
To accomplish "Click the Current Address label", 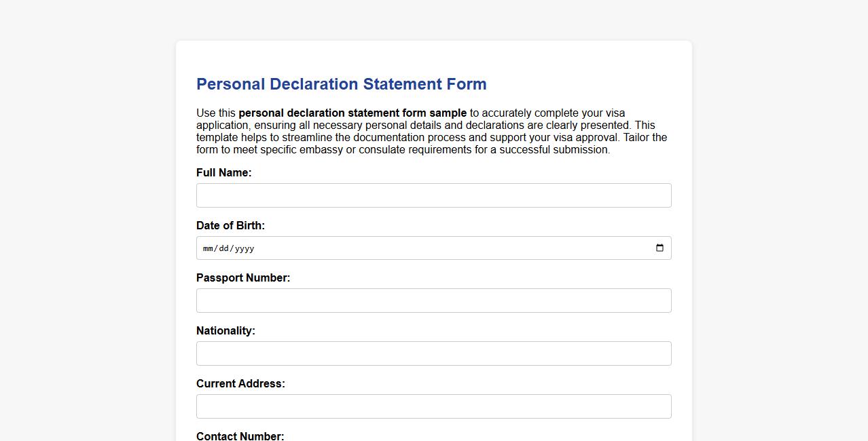I will pyautogui.click(x=240, y=383).
